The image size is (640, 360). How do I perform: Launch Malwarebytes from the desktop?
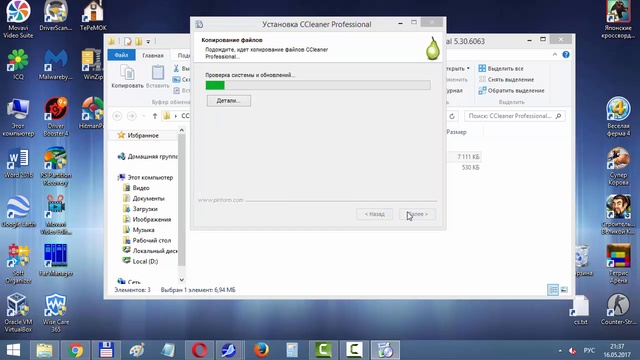tap(56, 64)
